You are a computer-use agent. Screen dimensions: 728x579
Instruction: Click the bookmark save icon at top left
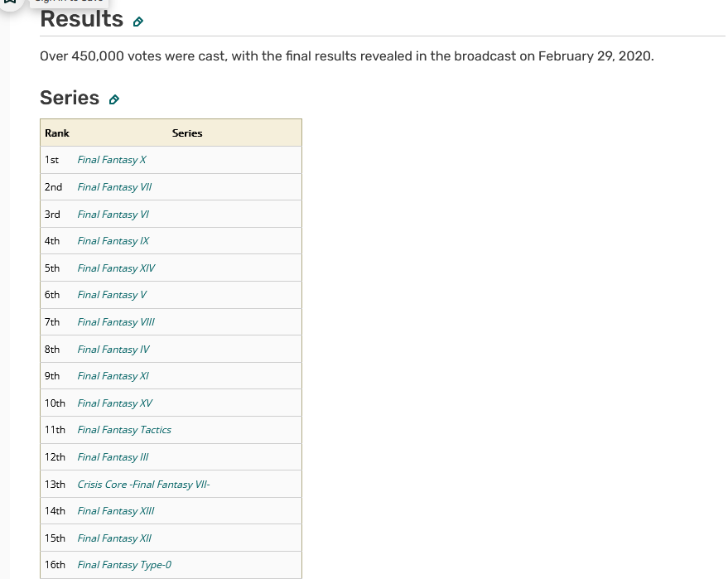pos(10,2)
